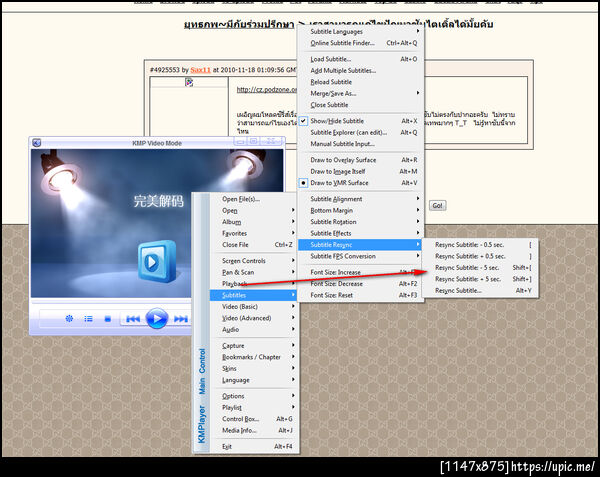Image resolution: width=600 pixels, height=477 pixels.
Task: Open the Album submenu
Action: point(253,222)
